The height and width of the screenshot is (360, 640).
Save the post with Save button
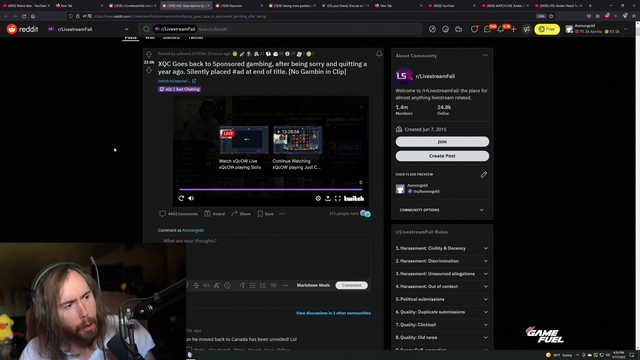[x=265, y=213]
